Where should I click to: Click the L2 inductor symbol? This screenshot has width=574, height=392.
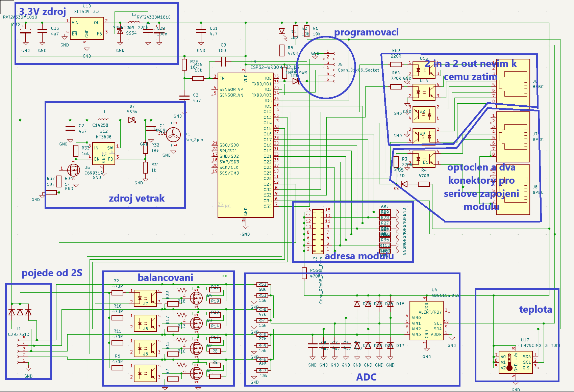point(134,22)
